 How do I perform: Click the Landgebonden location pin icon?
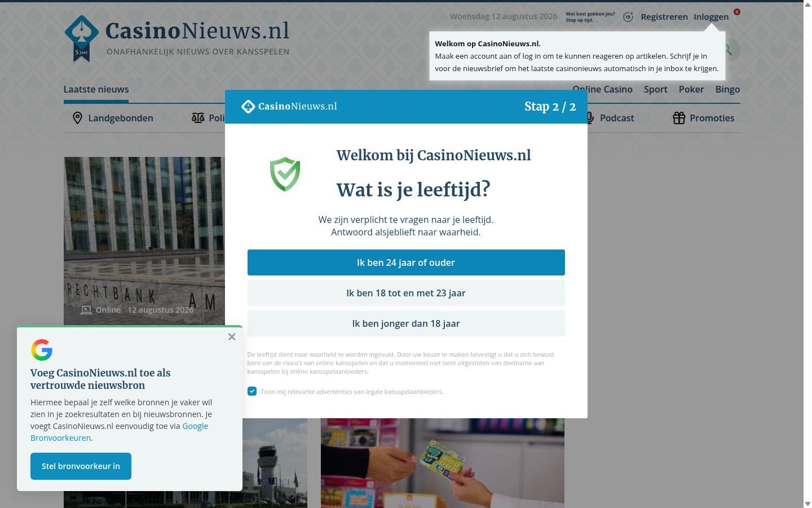pos(77,118)
